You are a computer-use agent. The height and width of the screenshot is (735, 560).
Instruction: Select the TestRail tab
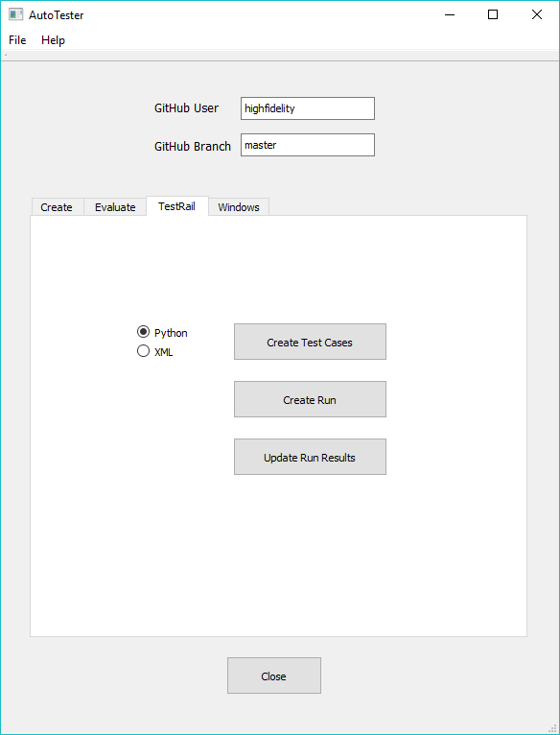pyautogui.click(x=177, y=206)
